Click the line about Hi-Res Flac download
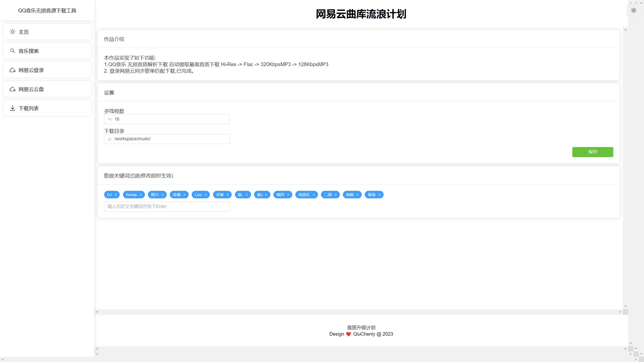Viewport: 644px width, 362px height. click(216, 64)
